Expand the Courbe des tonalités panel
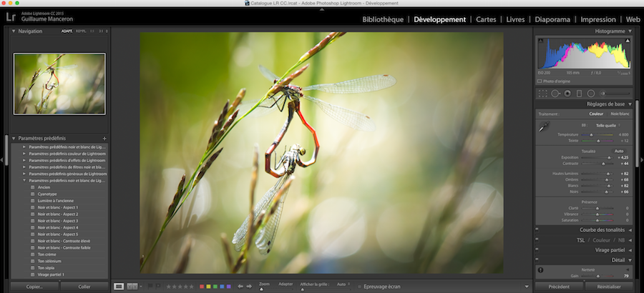This screenshot has width=644, height=293. 630,230
